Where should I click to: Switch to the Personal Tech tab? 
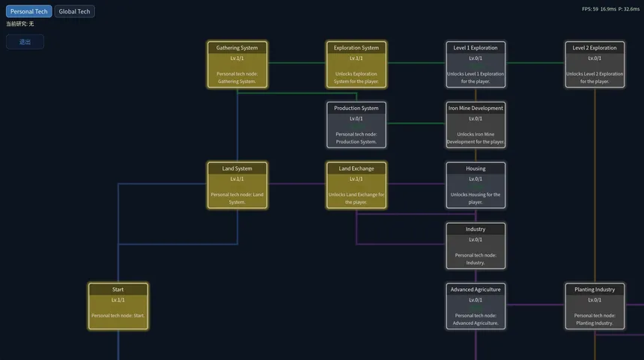28,11
